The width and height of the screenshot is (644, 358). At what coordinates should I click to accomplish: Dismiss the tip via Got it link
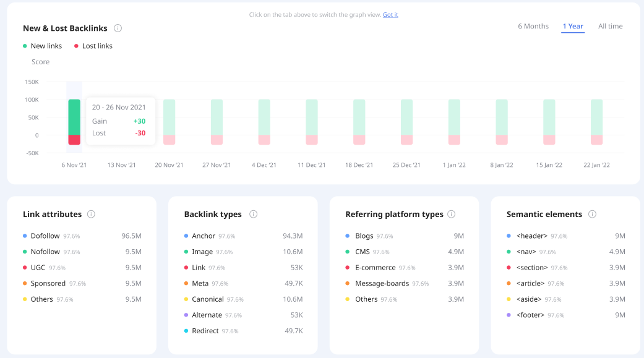point(390,15)
